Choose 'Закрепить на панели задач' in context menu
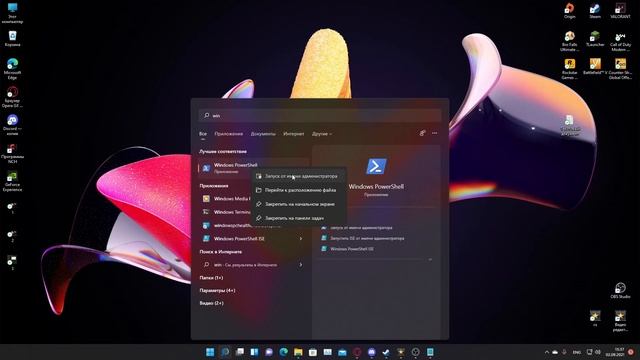 coord(299,218)
